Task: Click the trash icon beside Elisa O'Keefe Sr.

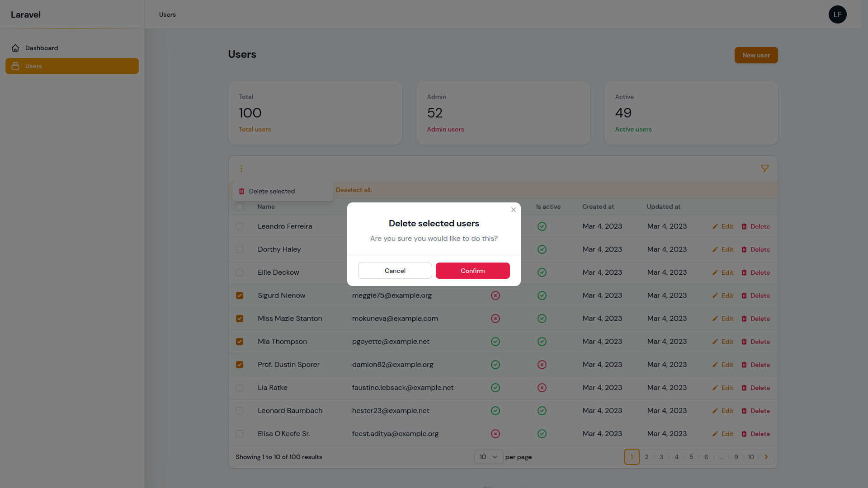Action: click(x=744, y=434)
